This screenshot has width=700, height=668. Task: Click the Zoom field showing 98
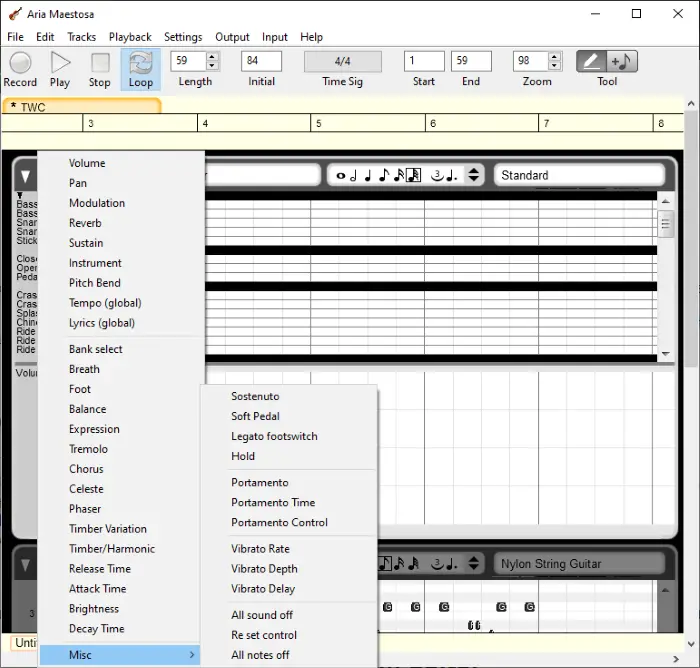pos(531,61)
